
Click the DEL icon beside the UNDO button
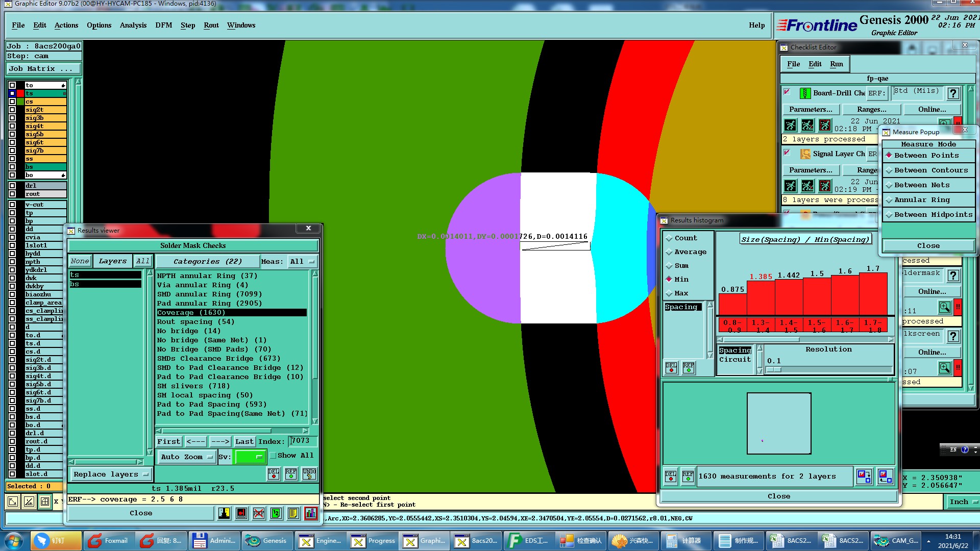point(274,474)
